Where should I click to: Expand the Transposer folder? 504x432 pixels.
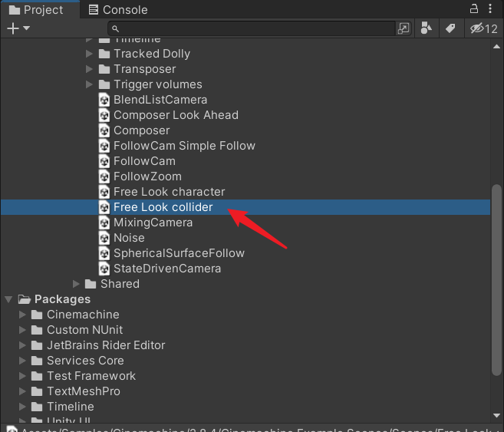coord(89,69)
